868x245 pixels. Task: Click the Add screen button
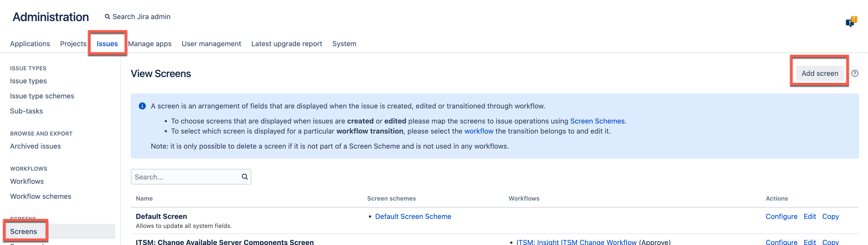pyautogui.click(x=820, y=73)
